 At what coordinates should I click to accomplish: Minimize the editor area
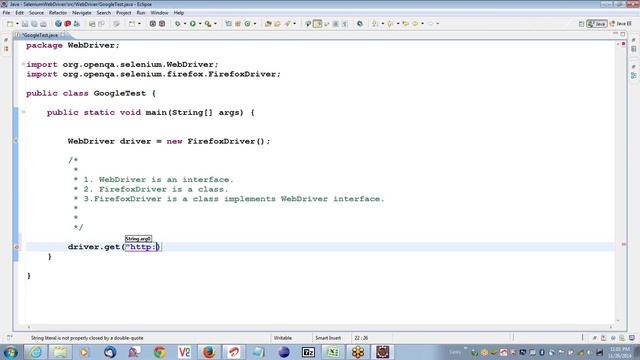[615, 34]
